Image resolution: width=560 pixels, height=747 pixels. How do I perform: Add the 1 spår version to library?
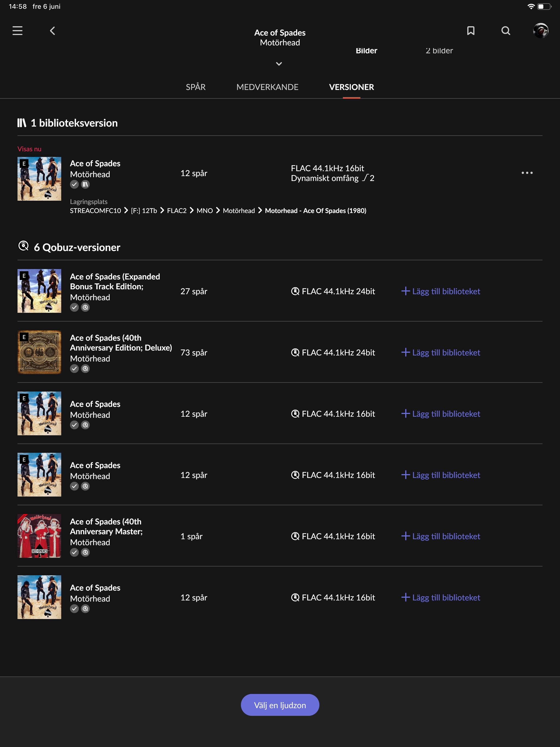[441, 536]
